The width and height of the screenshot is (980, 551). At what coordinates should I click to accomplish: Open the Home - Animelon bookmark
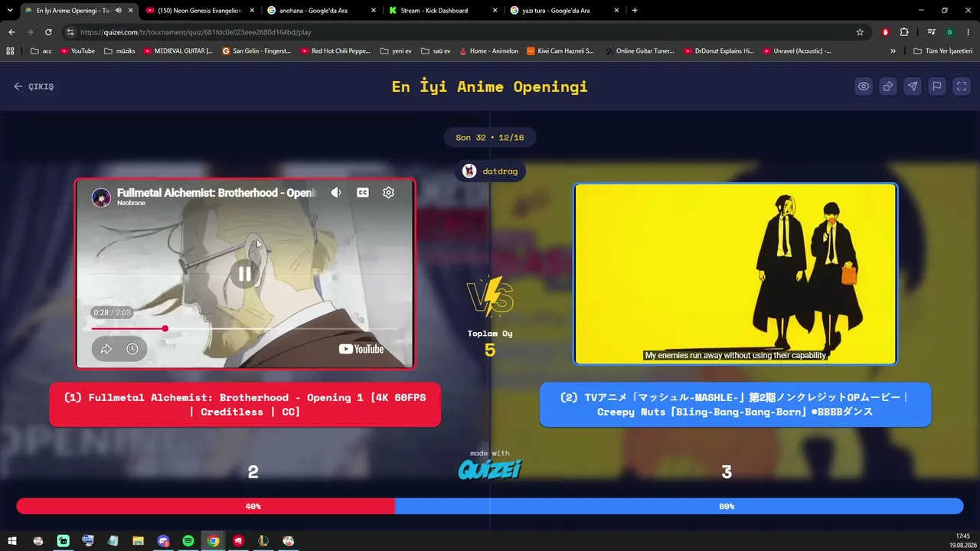click(488, 51)
